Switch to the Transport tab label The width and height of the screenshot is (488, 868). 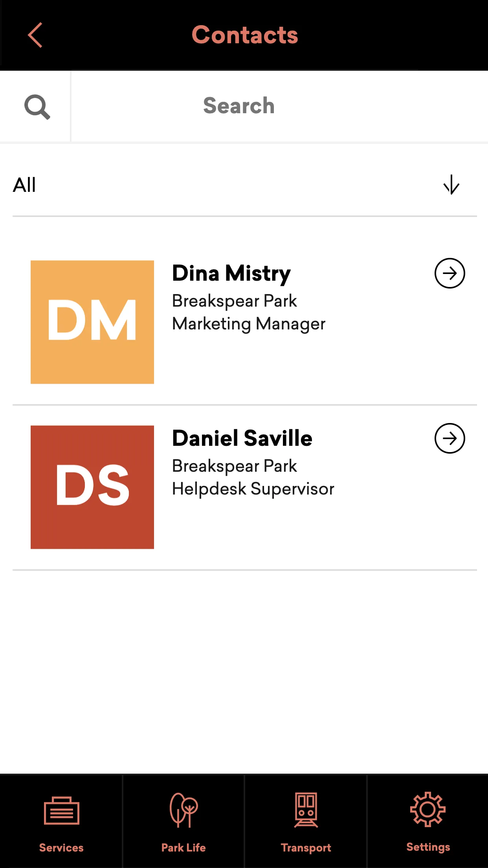(x=306, y=848)
